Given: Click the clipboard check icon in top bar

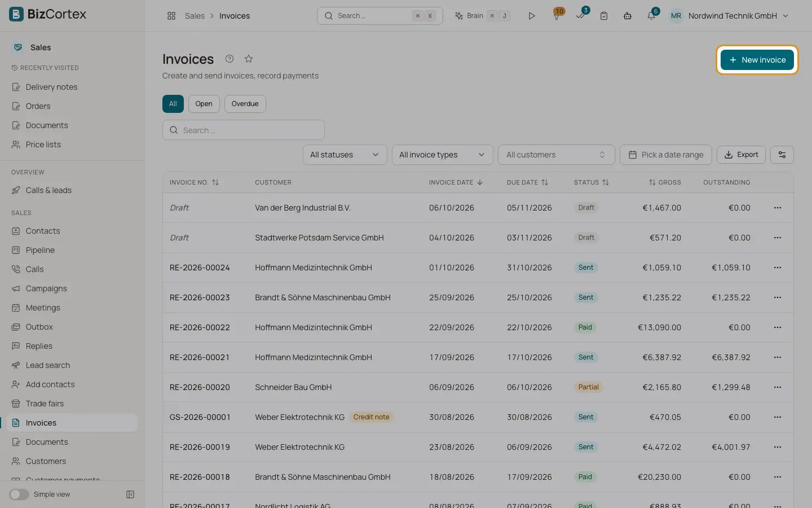Looking at the screenshot, I should [604, 16].
